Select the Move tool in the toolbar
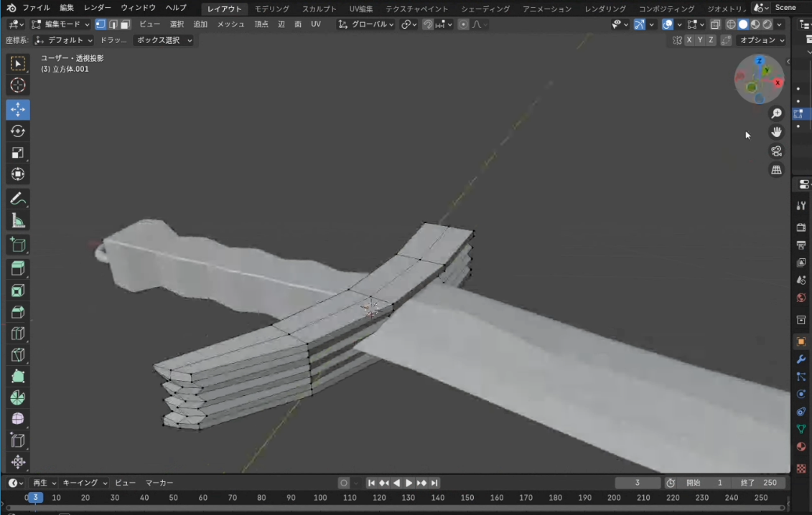Viewport: 812px width, 515px height. tap(18, 109)
